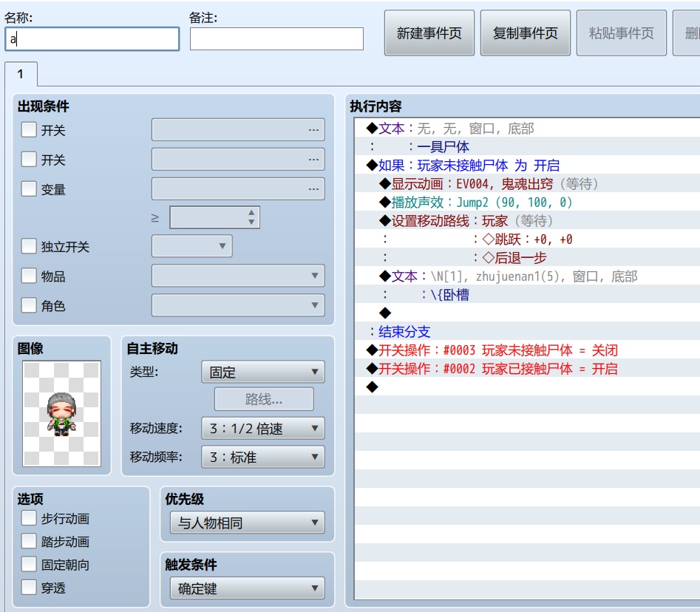The height and width of the screenshot is (612, 700).
Task: Select the 后退一步 route line
Action: coord(527,258)
